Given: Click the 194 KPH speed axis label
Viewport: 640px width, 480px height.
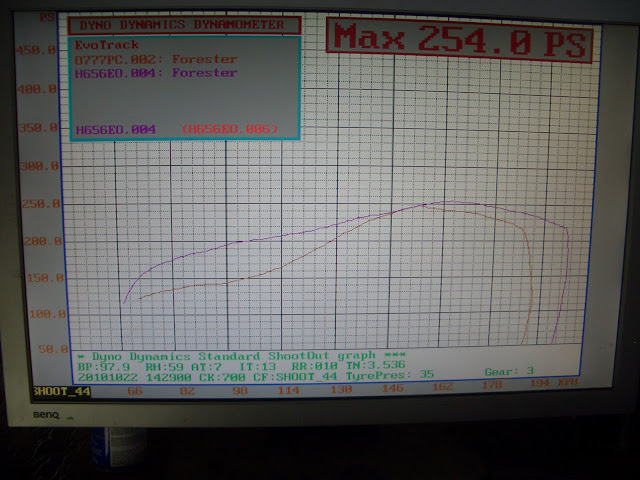Looking at the screenshot, I should (x=554, y=383).
